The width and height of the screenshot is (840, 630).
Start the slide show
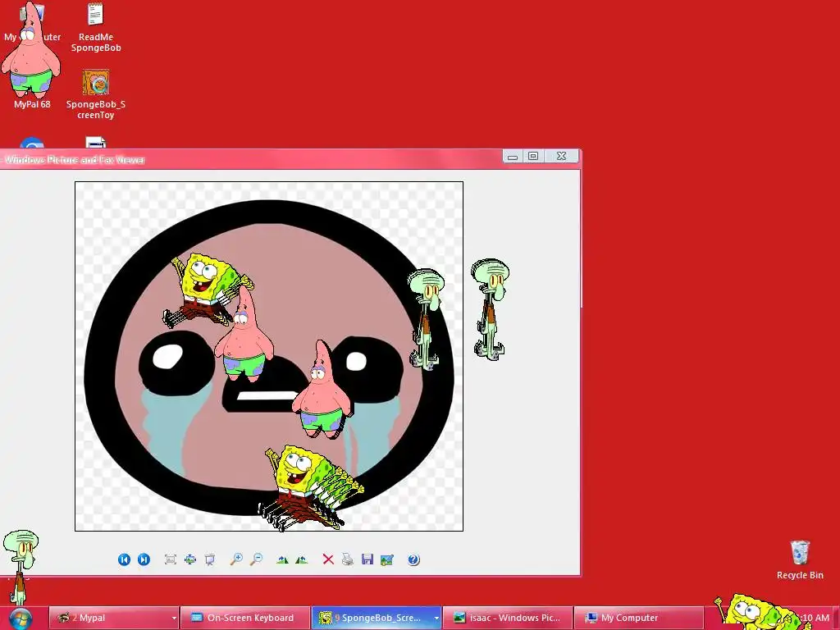point(210,559)
